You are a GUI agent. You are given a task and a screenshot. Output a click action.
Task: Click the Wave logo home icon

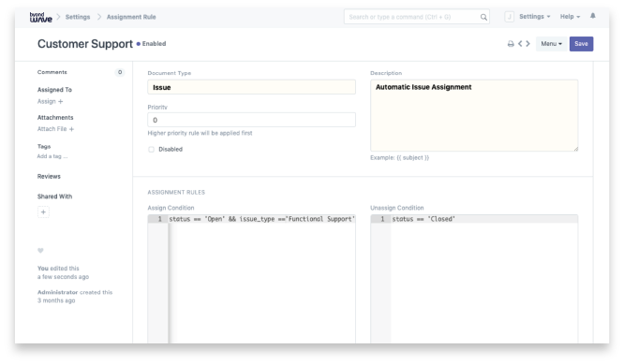pyautogui.click(x=40, y=17)
